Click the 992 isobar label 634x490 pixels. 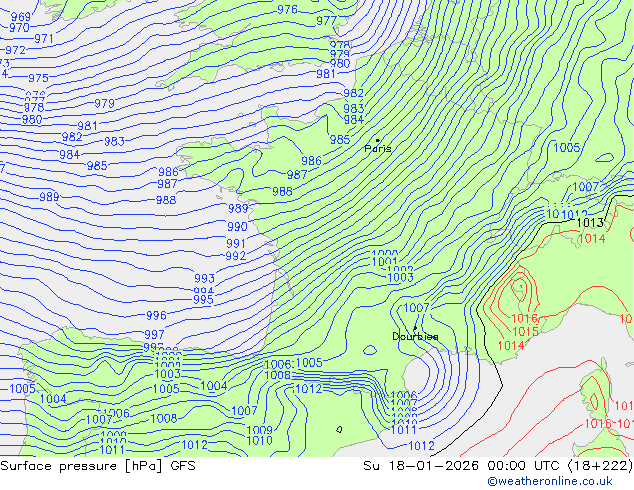(236, 256)
